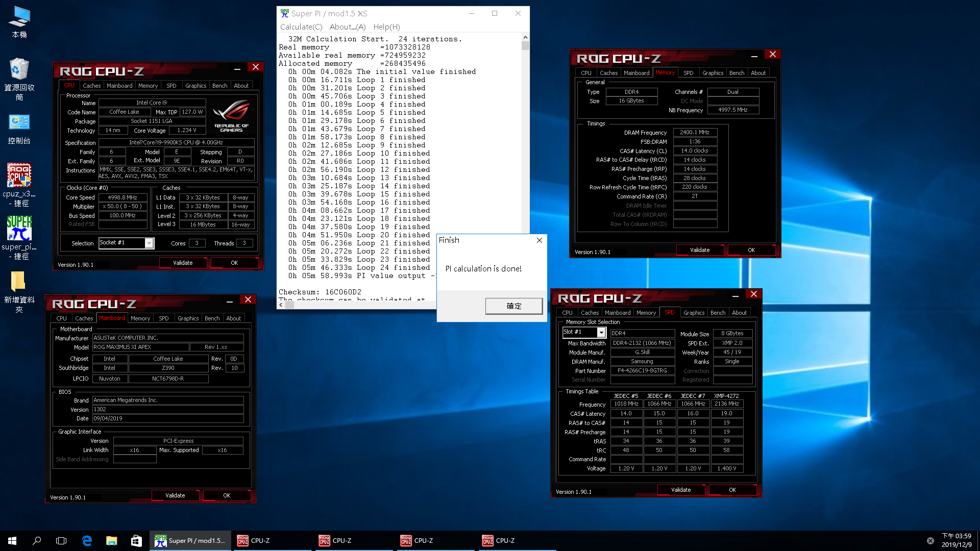Minimize the CPU-Z Memory window
The height and width of the screenshot is (551, 980).
click(754, 55)
